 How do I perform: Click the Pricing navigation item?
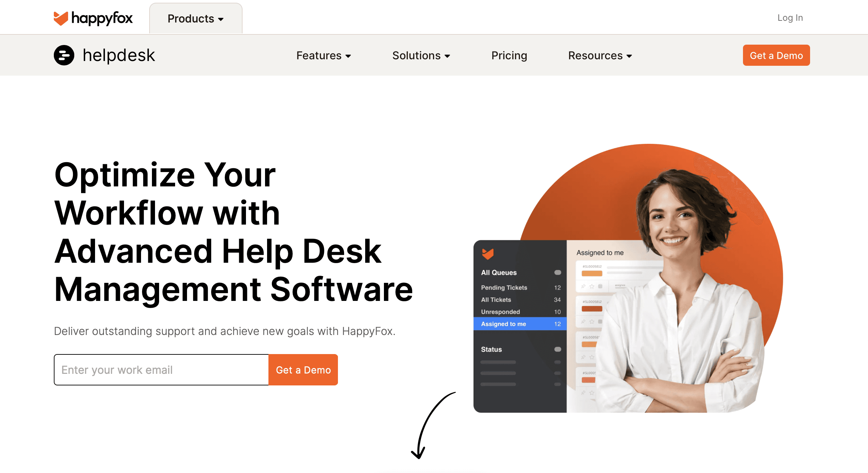tap(510, 55)
